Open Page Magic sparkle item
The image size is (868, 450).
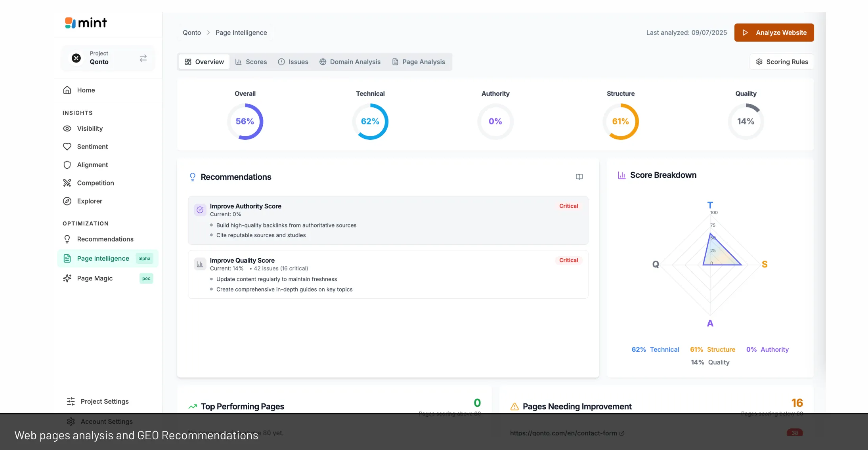point(95,278)
